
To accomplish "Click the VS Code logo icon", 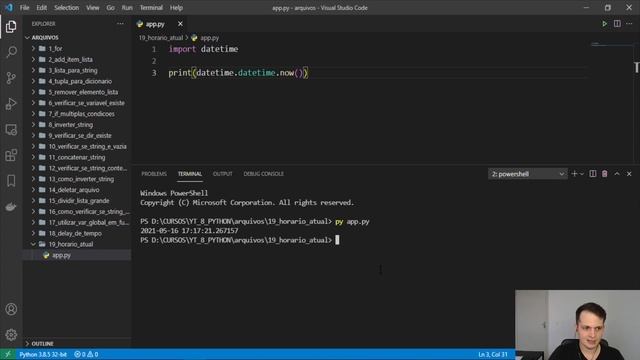I will tap(9, 7).
